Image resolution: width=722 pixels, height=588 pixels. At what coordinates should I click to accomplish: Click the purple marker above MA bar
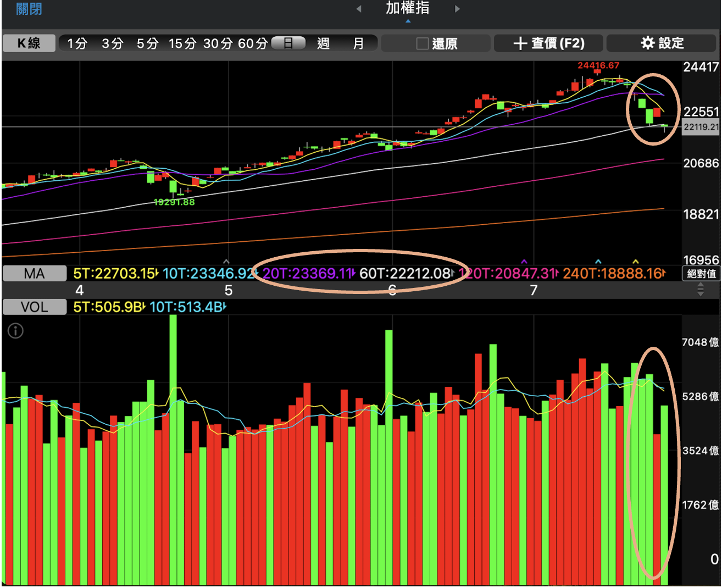(524, 262)
